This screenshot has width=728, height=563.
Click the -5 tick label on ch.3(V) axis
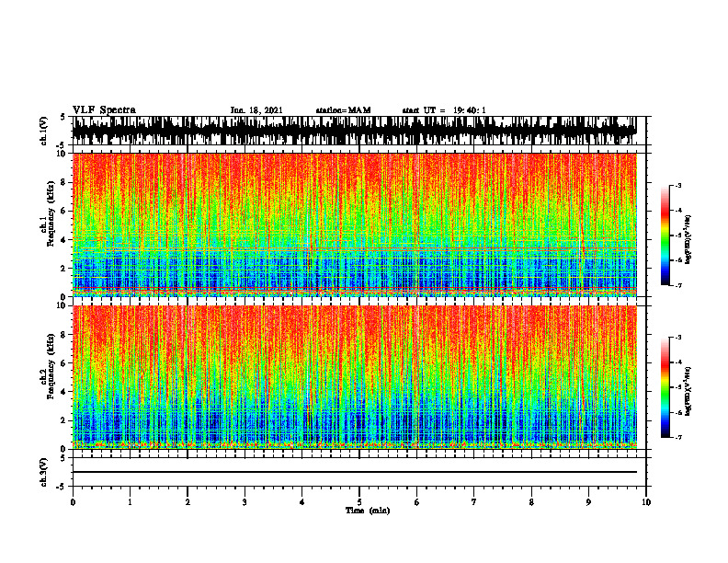tap(62, 487)
